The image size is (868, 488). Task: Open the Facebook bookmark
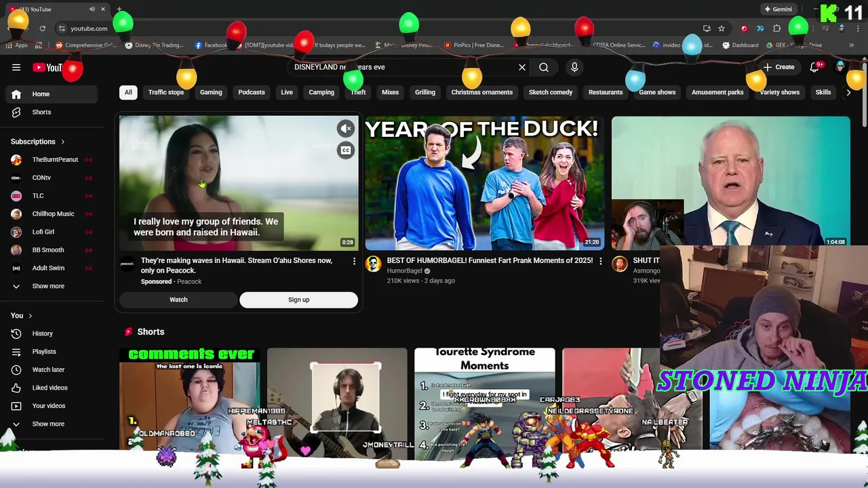pyautogui.click(x=211, y=45)
